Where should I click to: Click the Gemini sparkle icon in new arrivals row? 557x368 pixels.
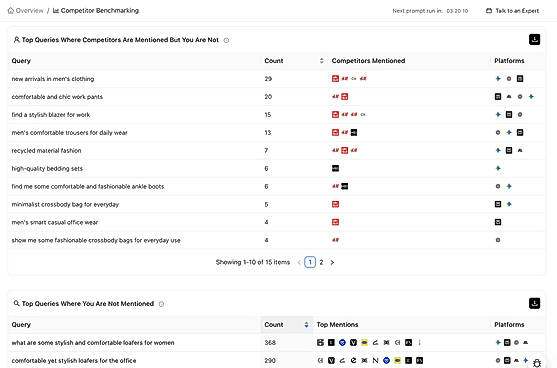pos(498,79)
